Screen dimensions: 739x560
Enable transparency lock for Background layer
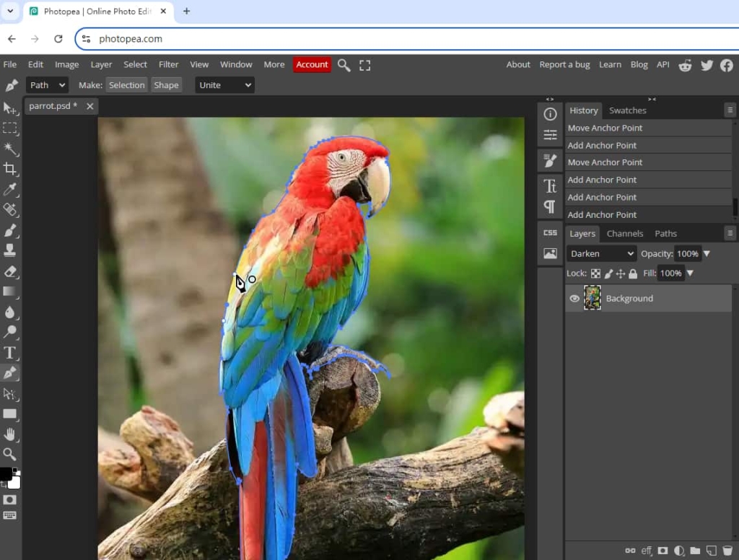tap(595, 273)
